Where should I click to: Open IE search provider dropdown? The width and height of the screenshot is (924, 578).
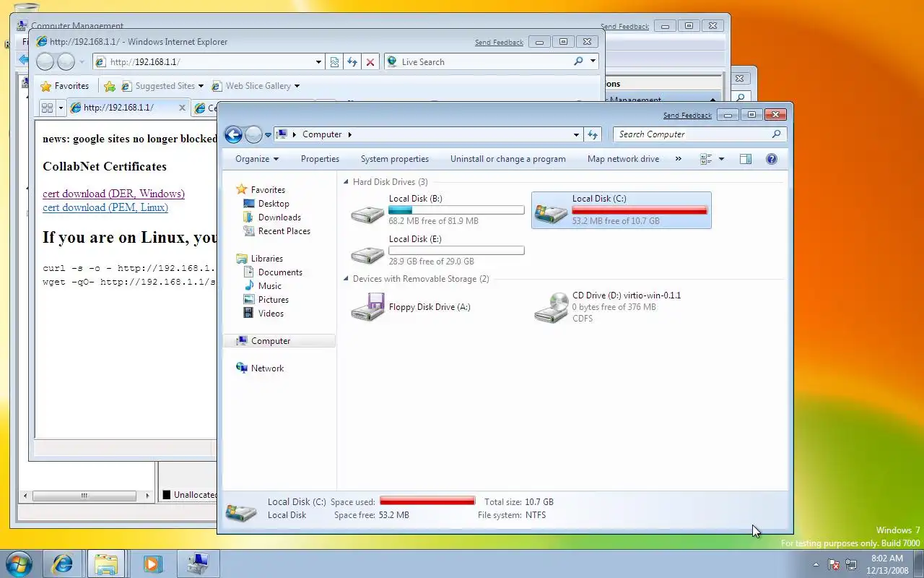pyautogui.click(x=593, y=62)
